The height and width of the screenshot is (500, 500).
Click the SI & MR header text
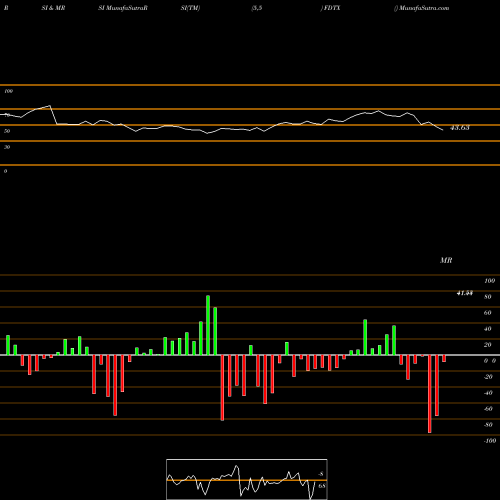pos(53,8)
